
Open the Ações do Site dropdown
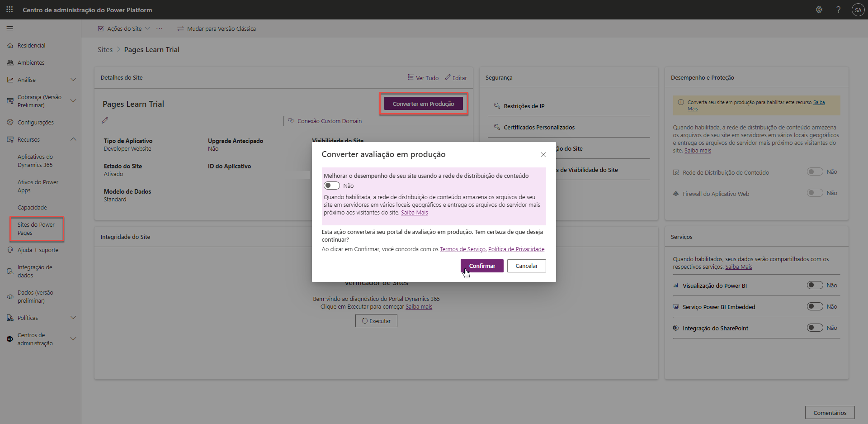pos(123,29)
